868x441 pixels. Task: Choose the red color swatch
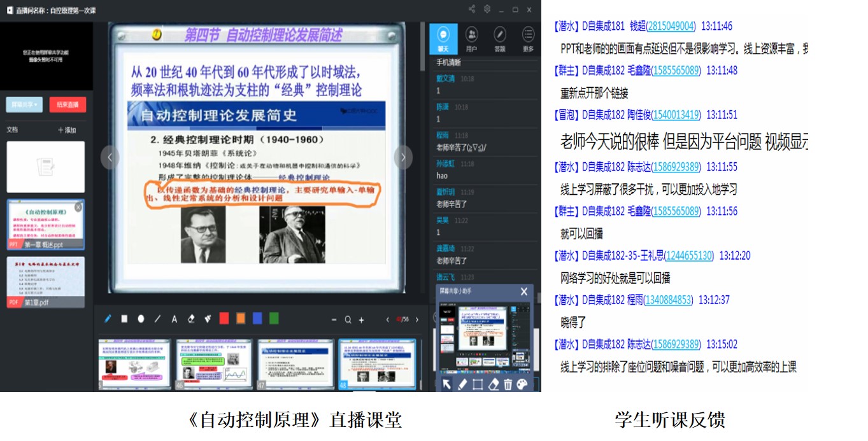(224, 319)
